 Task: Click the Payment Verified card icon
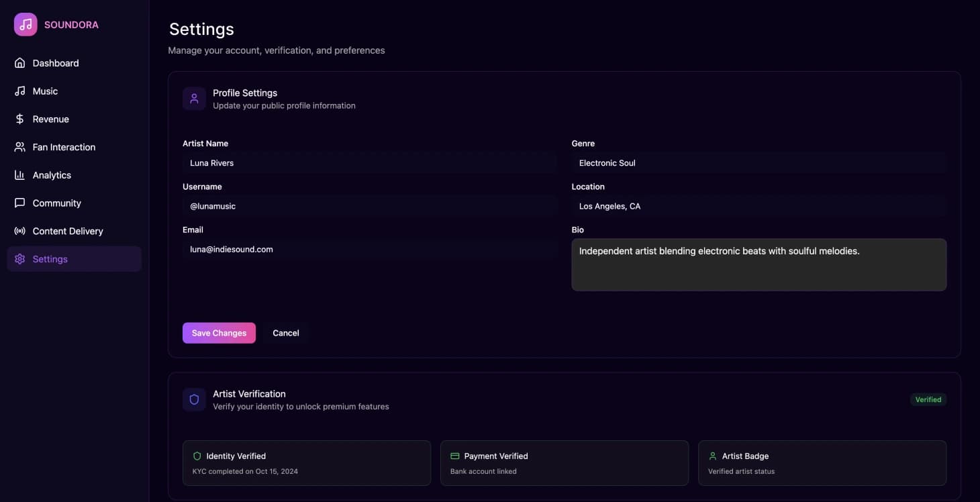click(456, 456)
